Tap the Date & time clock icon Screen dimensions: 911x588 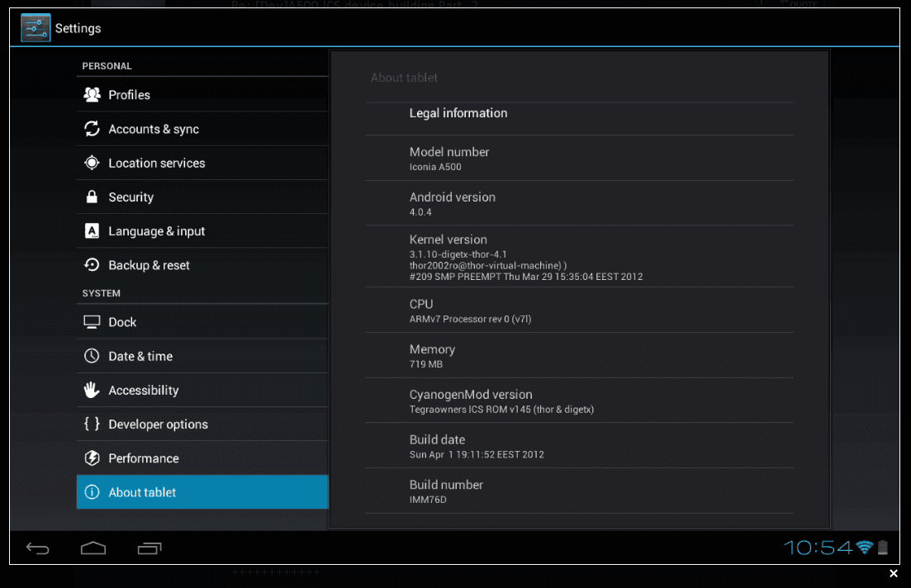pyautogui.click(x=92, y=356)
